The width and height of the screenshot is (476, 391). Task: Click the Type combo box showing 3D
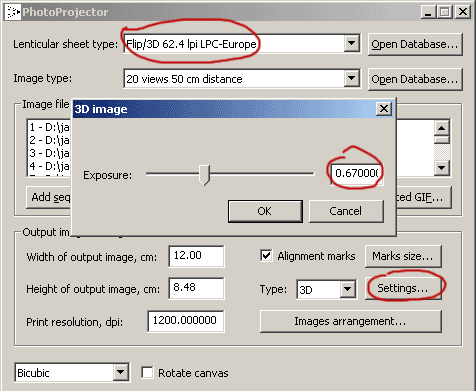tap(326, 289)
